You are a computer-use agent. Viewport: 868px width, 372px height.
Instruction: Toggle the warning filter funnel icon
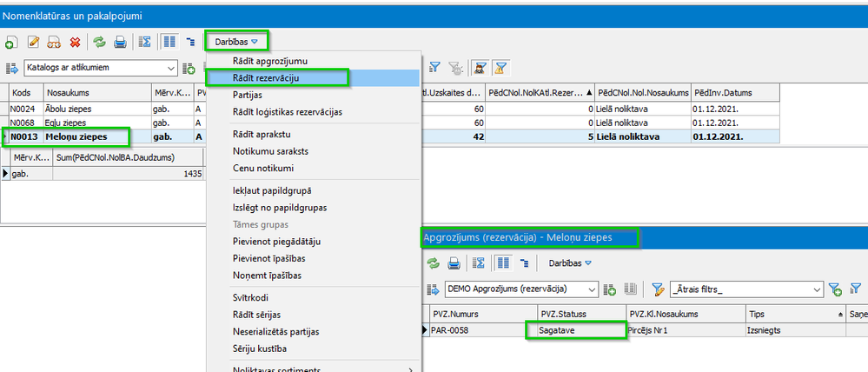pos(500,68)
